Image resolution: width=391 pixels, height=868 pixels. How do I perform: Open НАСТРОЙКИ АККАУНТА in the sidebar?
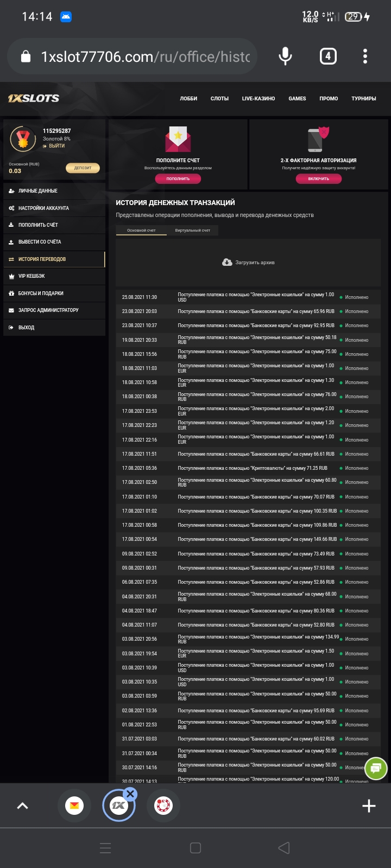[43, 208]
